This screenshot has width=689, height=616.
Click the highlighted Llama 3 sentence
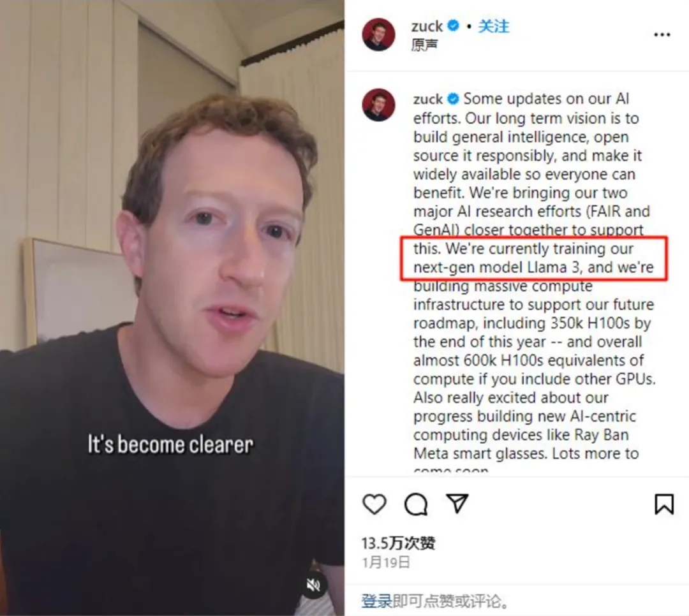coord(533,258)
